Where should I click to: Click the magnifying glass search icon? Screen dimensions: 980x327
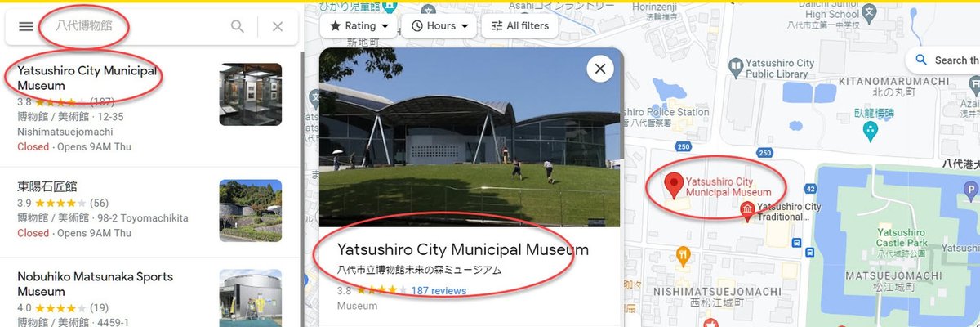[x=238, y=27]
